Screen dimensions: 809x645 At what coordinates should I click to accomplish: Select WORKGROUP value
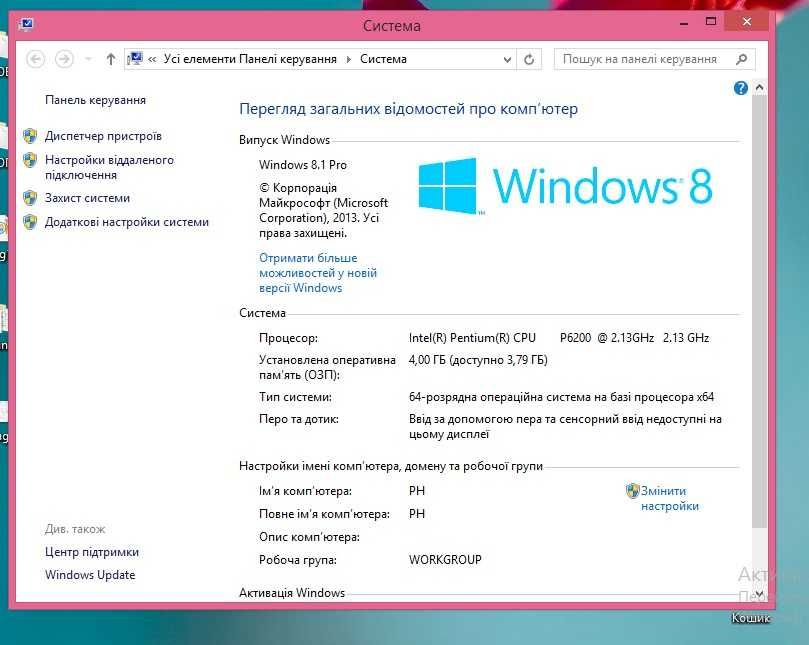pyautogui.click(x=445, y=559)
